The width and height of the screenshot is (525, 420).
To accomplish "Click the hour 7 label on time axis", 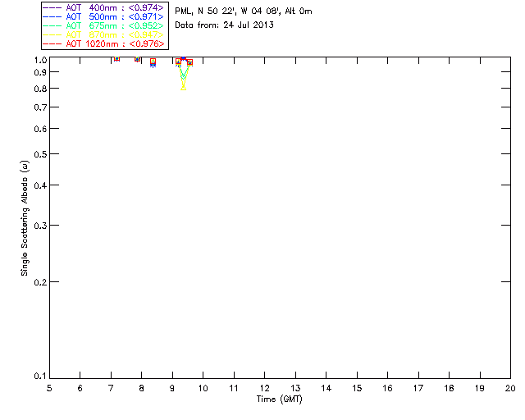I will (111, 389).
